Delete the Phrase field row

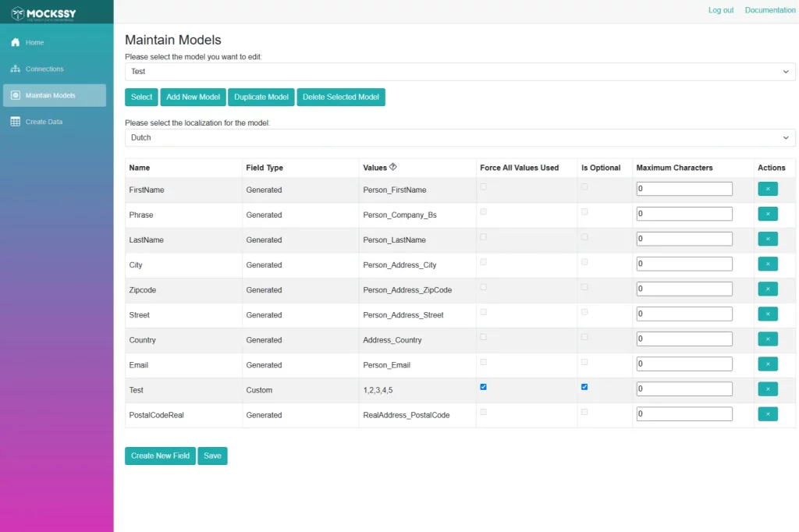tap(768, 214)
